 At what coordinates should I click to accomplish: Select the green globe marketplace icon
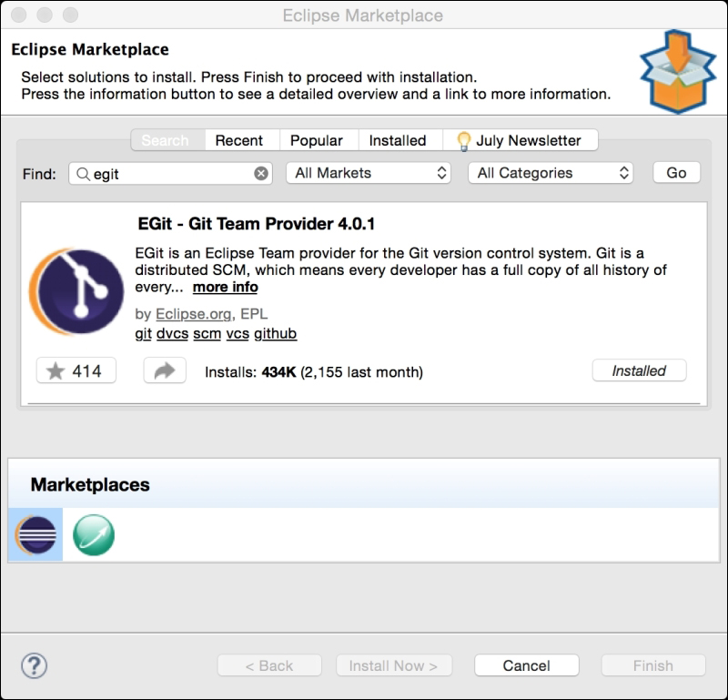point(94,534)
